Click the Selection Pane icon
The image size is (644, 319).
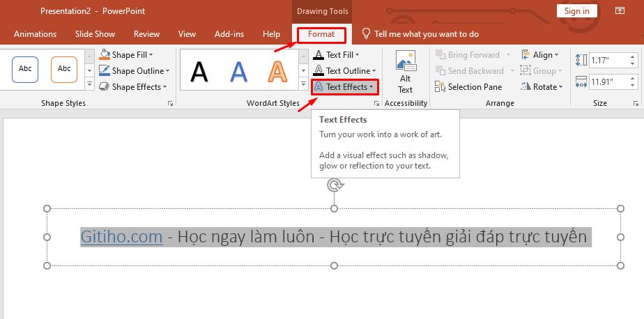(x=440, y=86)
